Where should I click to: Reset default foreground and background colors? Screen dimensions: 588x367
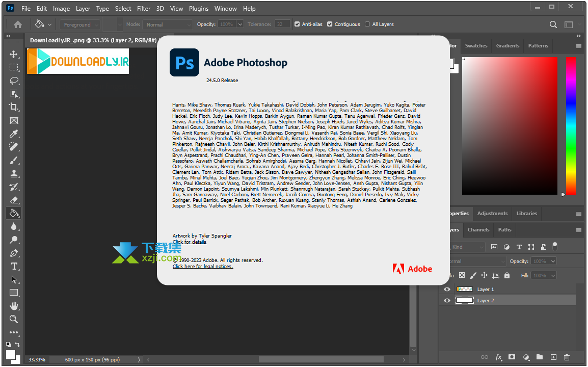[8, 344]
